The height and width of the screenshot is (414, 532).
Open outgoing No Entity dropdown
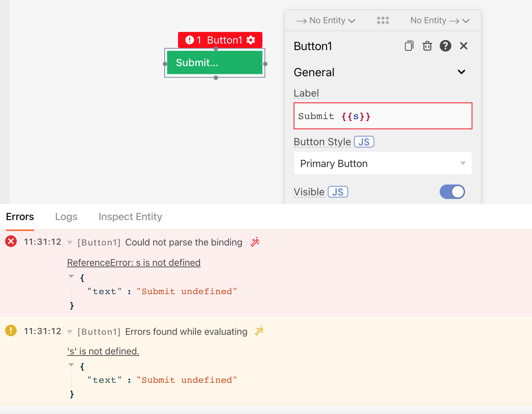coord(440,21)
